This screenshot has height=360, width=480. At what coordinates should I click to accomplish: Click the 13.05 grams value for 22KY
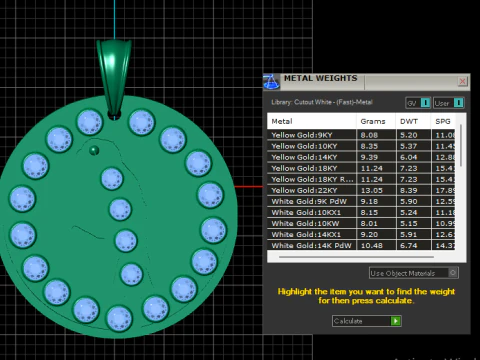point(372,190)
